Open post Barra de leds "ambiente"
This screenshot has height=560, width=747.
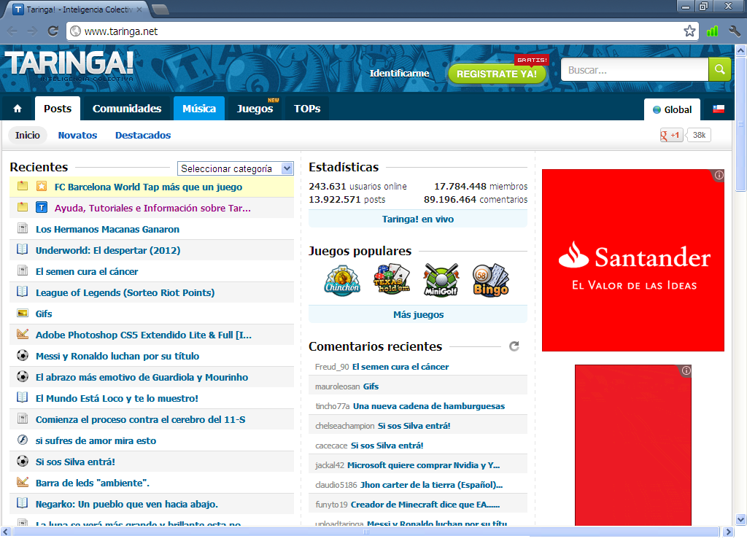pos(93,483)
